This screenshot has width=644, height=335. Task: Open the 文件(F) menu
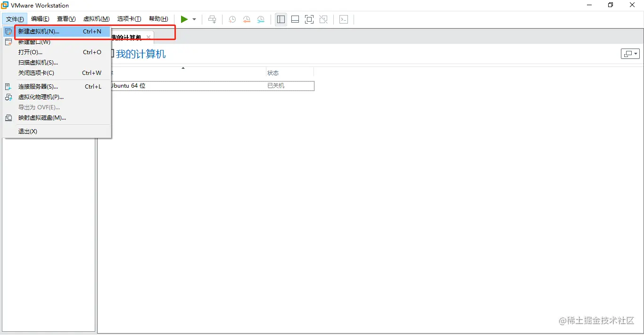click(x=15, y=19)
